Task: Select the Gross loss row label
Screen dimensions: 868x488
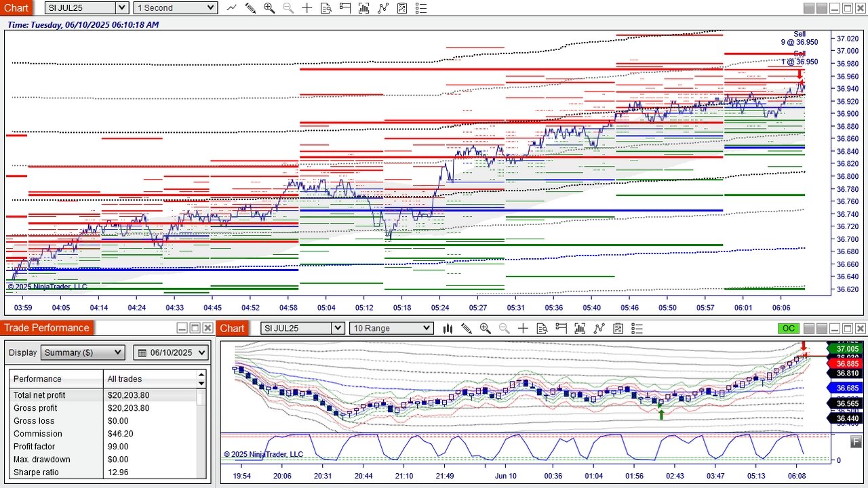Action: point(33,421)
